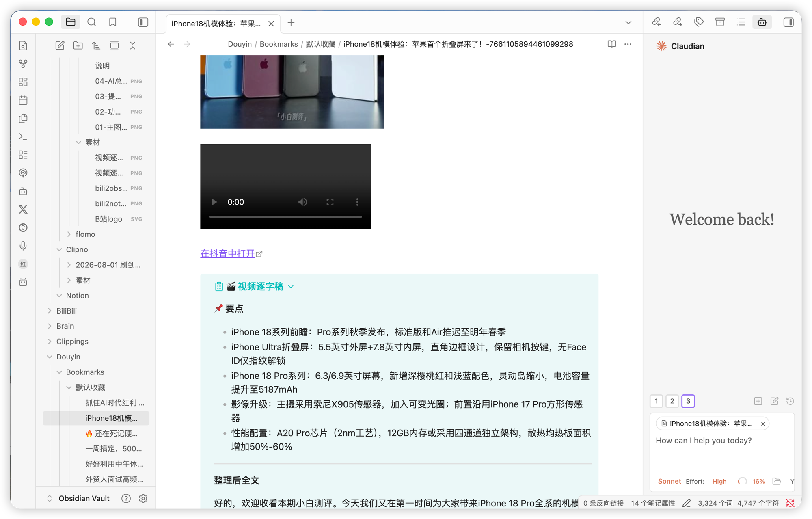Screen dimensions: 812x519
Task: Open templates copy icon in ribbon
Action: point(23,119)
